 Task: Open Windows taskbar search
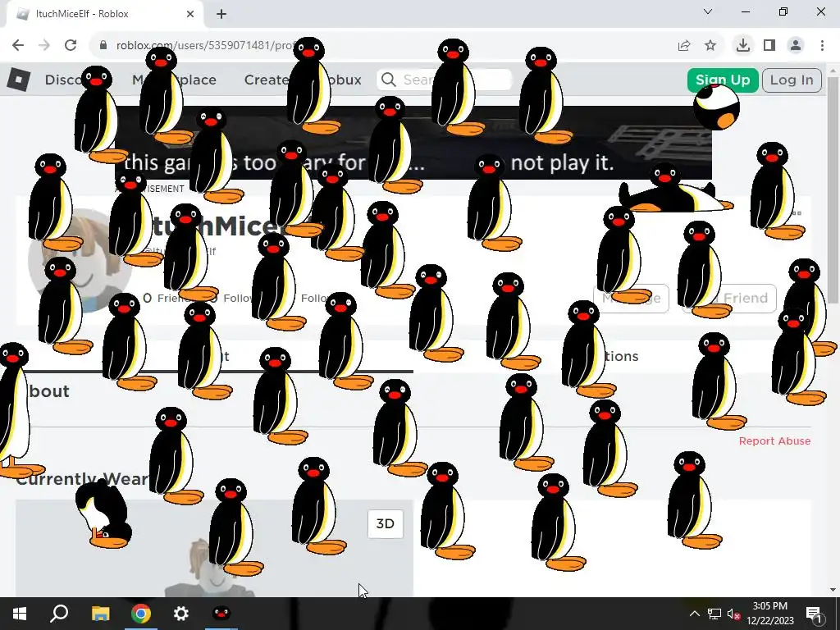click(59, 614)
